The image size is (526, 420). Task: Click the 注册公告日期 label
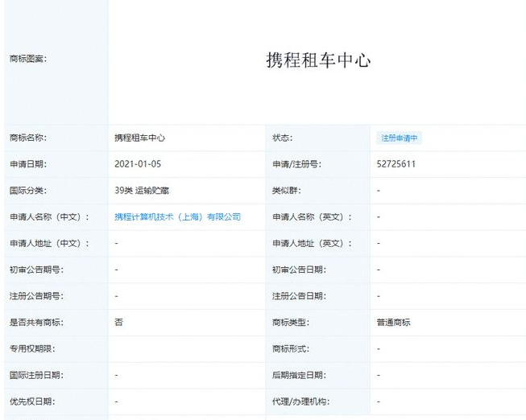299,296
